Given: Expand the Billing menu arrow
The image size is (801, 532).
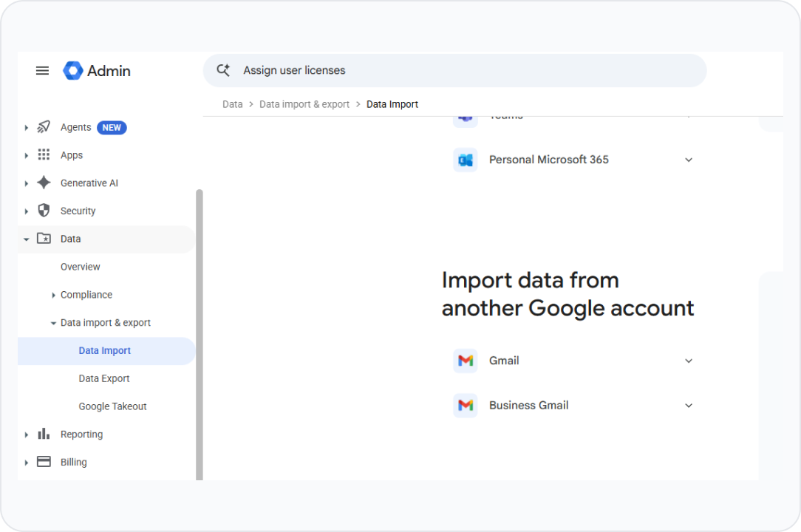Looking at the screenshot, I should click(x=26, y=463).
